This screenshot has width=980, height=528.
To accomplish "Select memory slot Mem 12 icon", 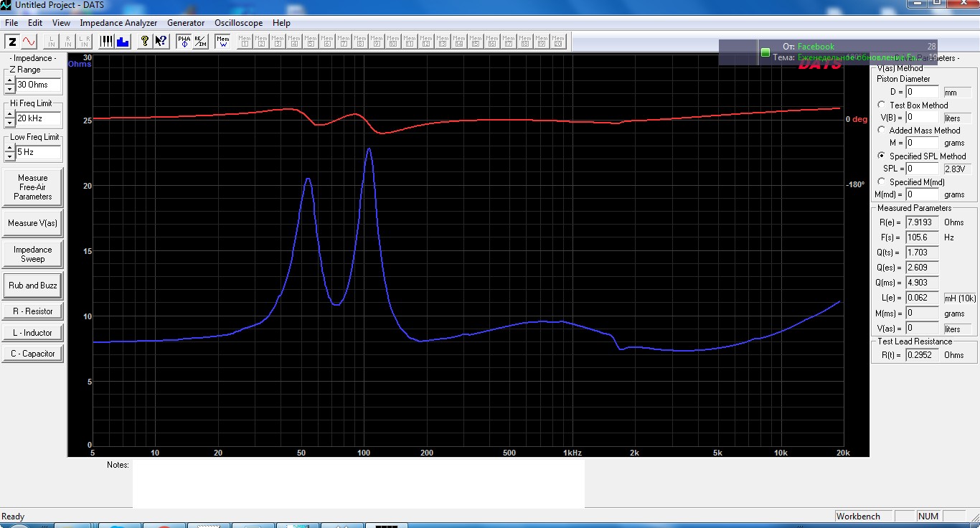I will (426, 42).
